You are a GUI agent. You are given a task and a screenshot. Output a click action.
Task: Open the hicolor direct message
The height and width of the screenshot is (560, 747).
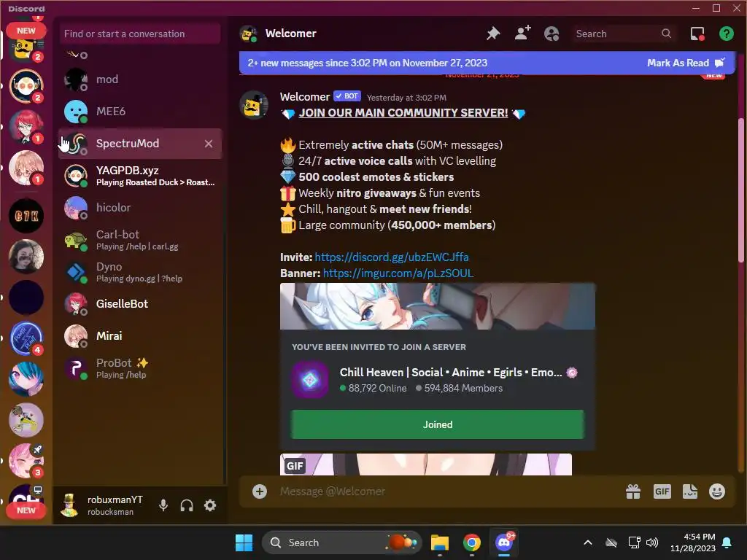pos(140,208)
